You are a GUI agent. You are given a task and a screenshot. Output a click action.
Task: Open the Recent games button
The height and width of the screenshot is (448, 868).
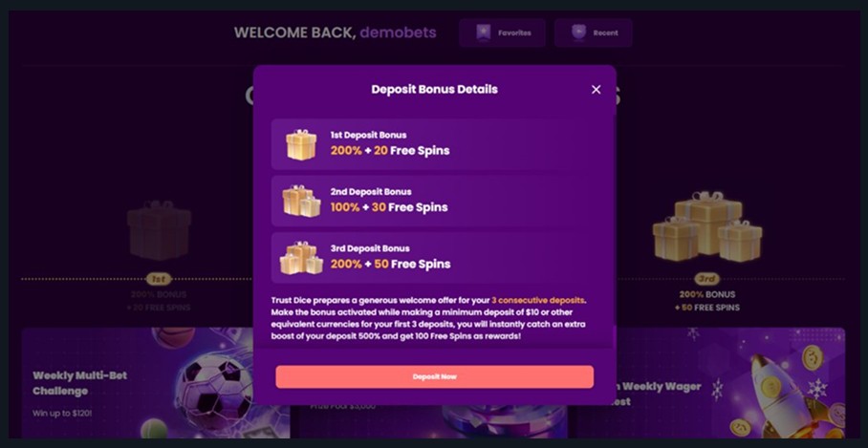pyautogui.click(x=594, y=32)
